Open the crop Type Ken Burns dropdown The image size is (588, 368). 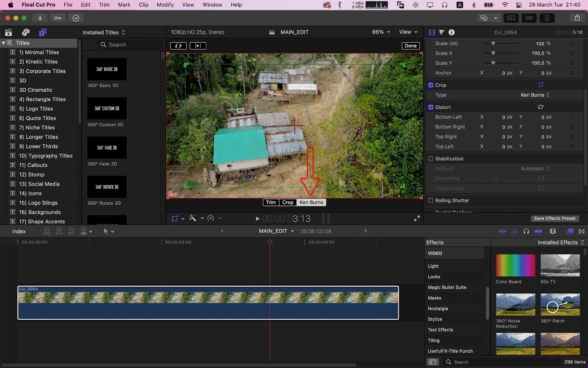coord(535,95)
